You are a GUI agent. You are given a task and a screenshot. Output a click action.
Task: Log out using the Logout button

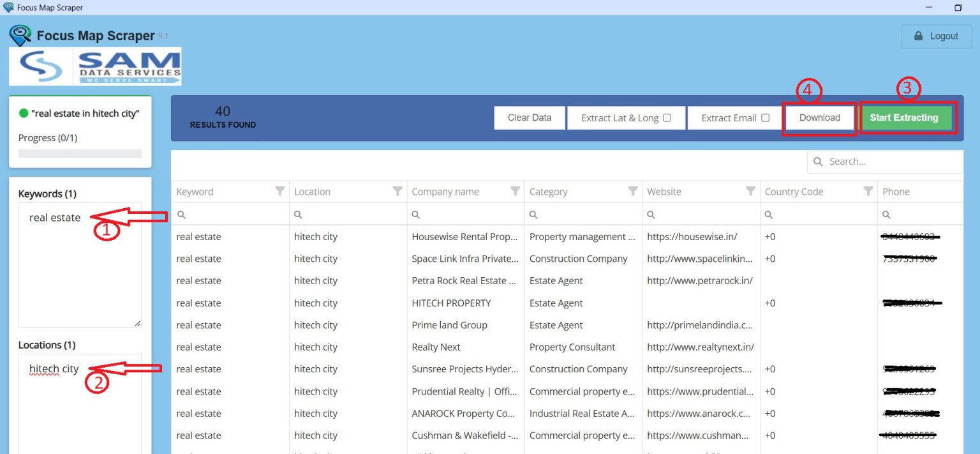point(935,36)
